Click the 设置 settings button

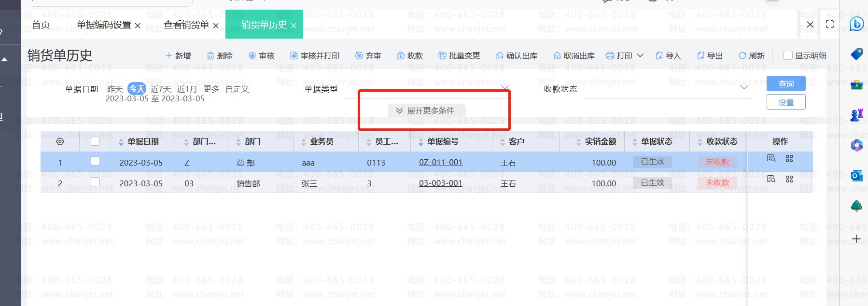pos(786,102)
